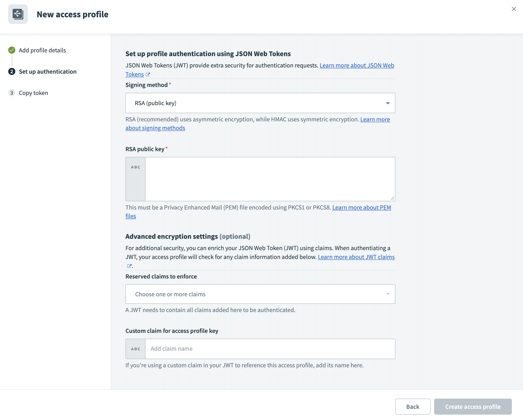Close the New access profile dialog

514,9
